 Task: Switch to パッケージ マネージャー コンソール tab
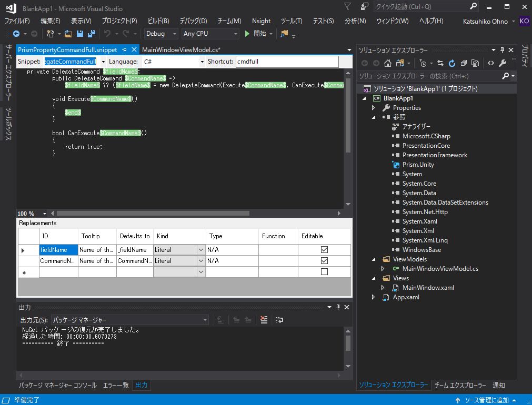click(x=58, y=386)
